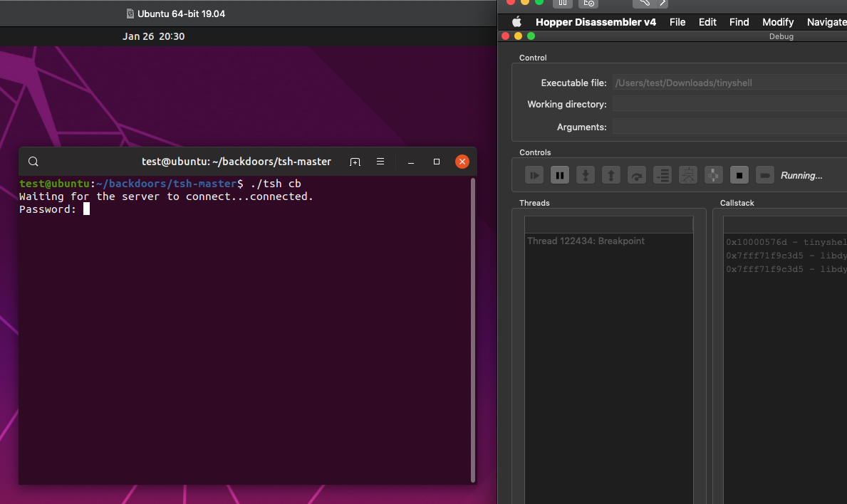Click the Ubuntu 64-bit 19.04 VM title
The image size is (847, 504).
pyautogui.click(x=181, y=14)
